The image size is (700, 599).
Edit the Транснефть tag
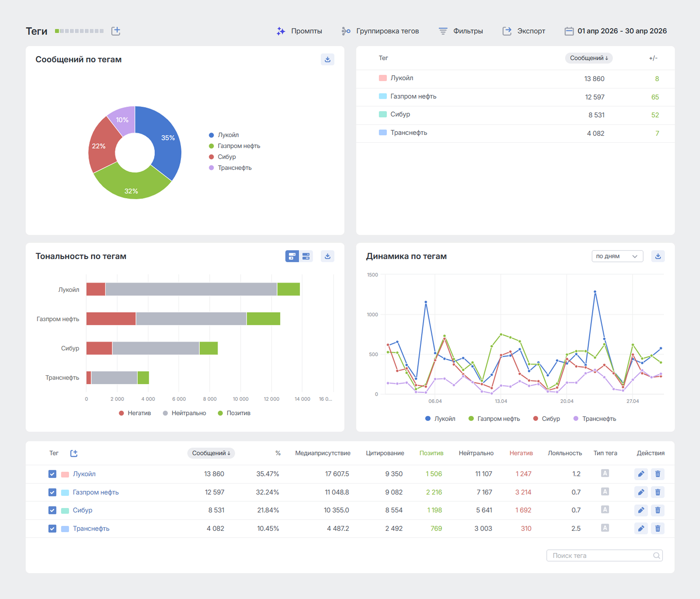pyautogui.click(x=641, y=528)
